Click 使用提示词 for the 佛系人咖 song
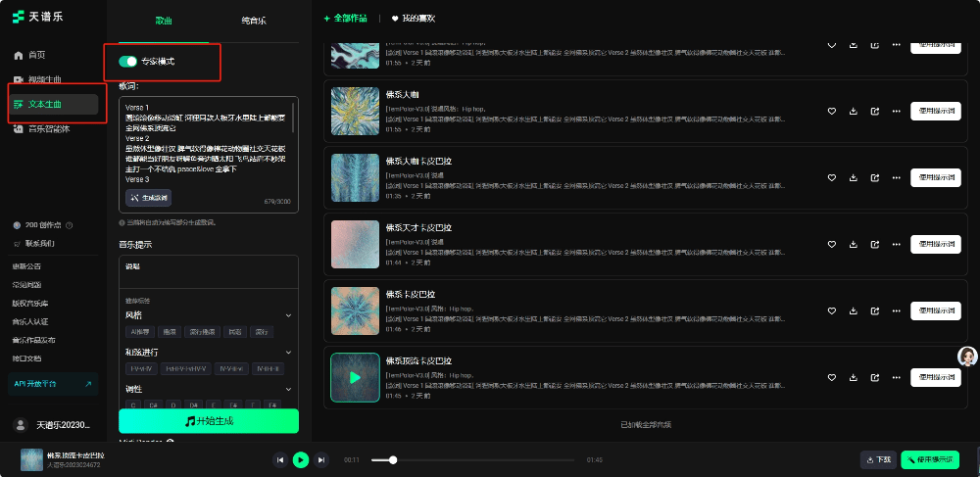The width and height of the screenshot is (980, 477). pyautogui.click(x=935, y=110)
